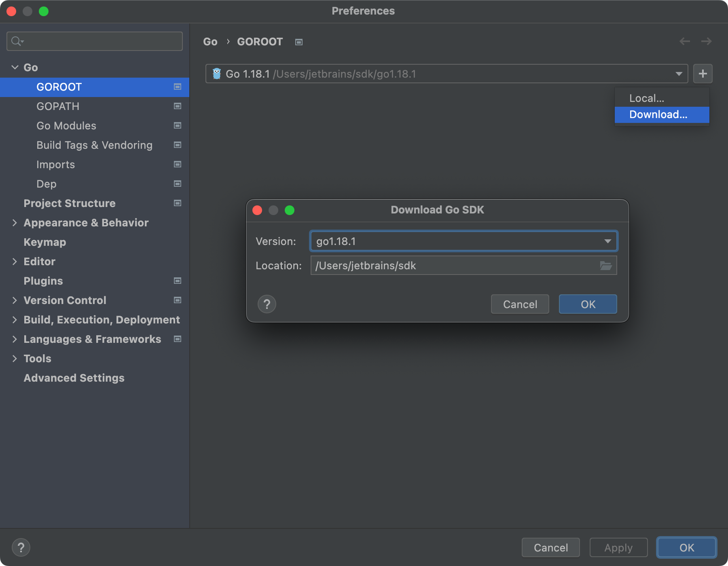Click the forward navigation arrow at top right
Viewport: 728px width, 566px height.
[706, 41]
